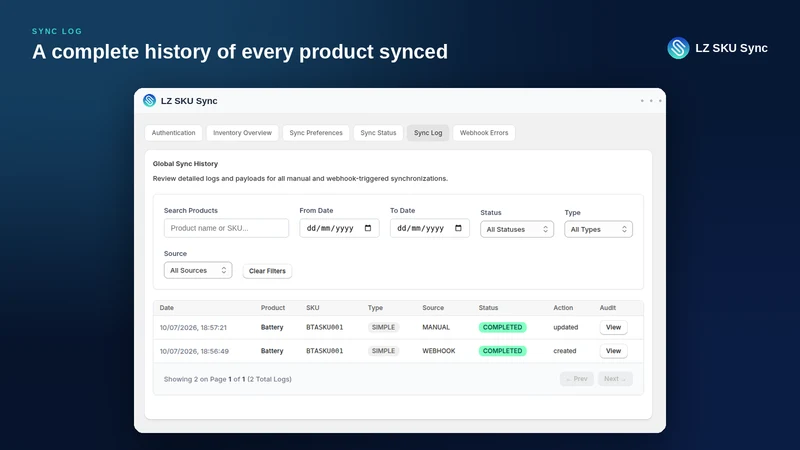Viewport: 800px width, 450px height.
Task: Open the Webhook Errors tab
Action: tap(484, 133)
